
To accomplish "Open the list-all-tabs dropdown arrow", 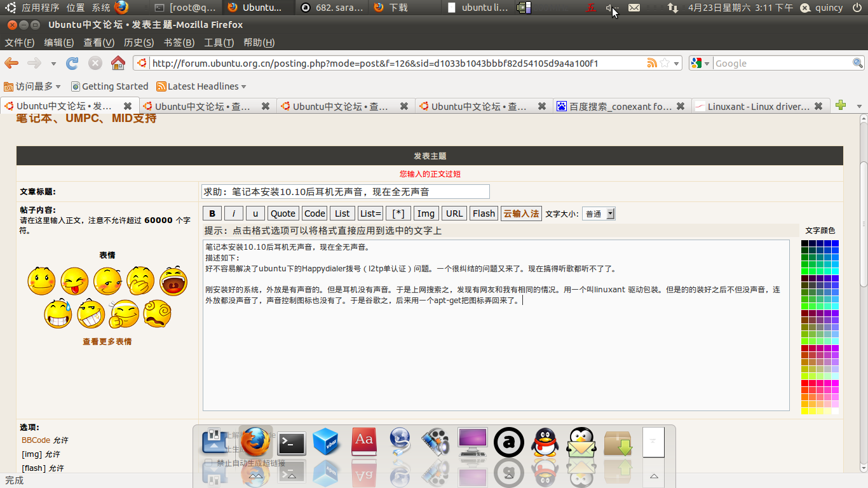I will click(x=859, y=106).
